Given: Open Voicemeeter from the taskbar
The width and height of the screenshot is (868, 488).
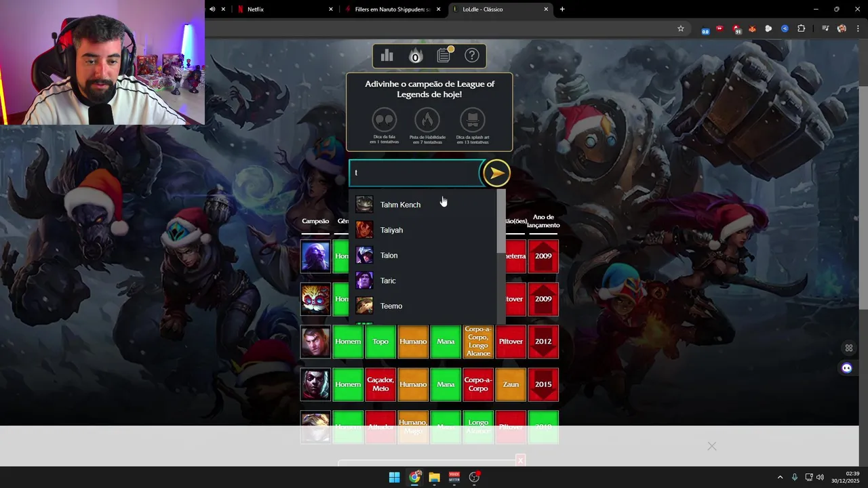Looking at the screenshot, I should pyautogui.click(x=454, y=477).
